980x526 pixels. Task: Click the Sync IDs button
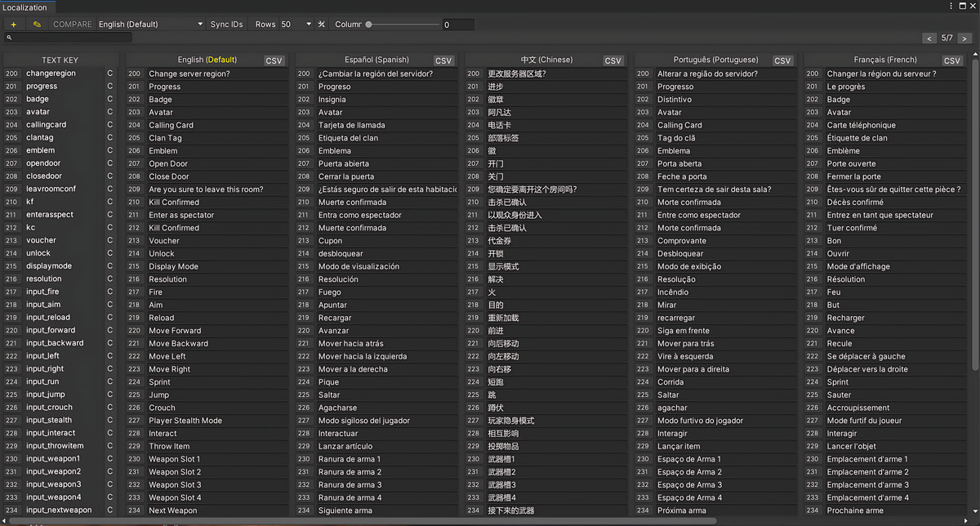click(227, 25)
